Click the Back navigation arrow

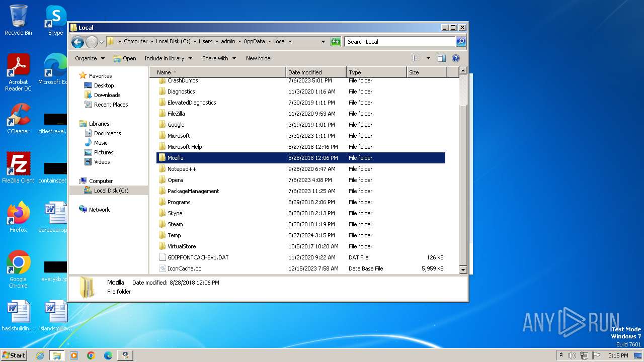tap(77, 42)
